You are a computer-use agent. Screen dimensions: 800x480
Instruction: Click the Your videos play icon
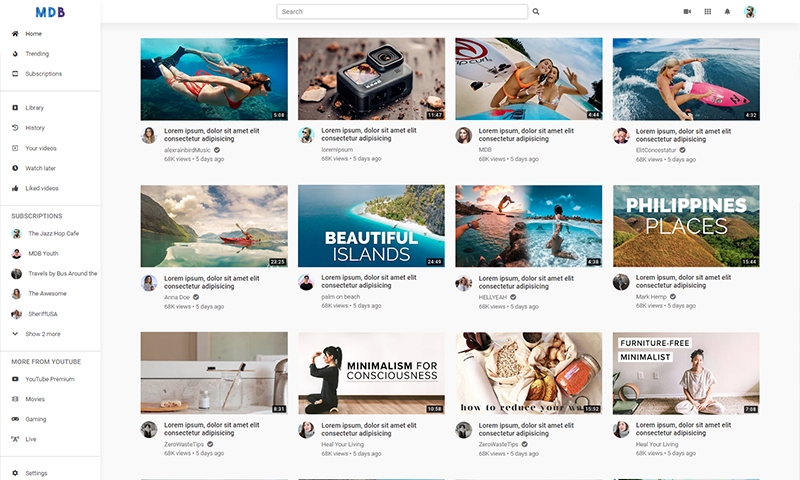pyautogui.click(x=15, y=148)
